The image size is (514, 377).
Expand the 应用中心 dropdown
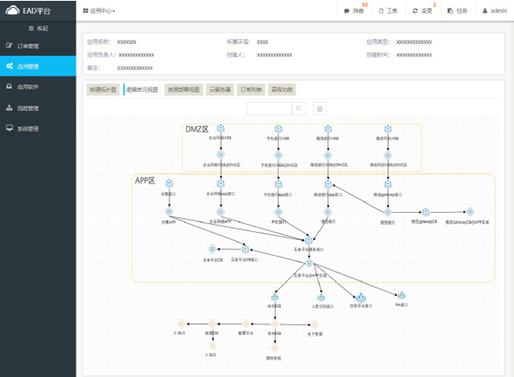point(99,11)
